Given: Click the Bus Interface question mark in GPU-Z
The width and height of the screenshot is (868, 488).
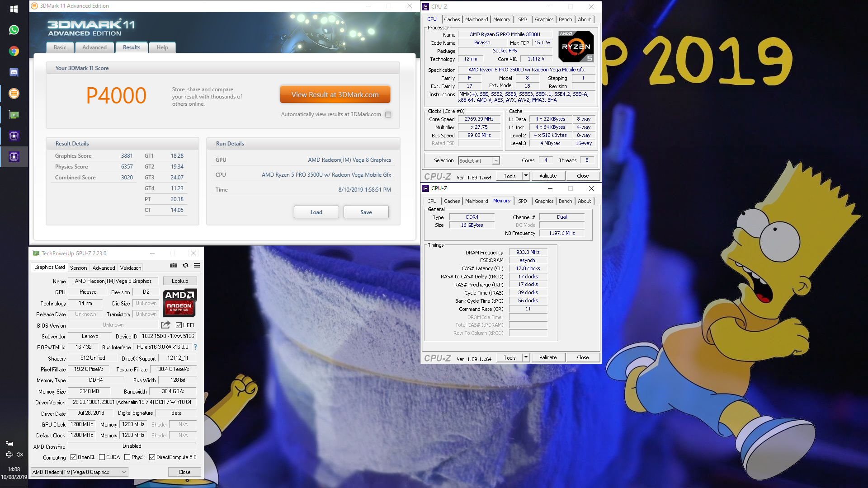Looking at the screenshot, I should tap(195, 347).
